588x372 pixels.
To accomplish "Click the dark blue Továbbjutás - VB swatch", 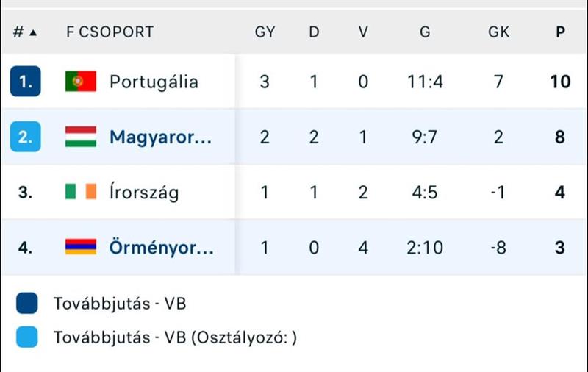I will tap(26, 304).
